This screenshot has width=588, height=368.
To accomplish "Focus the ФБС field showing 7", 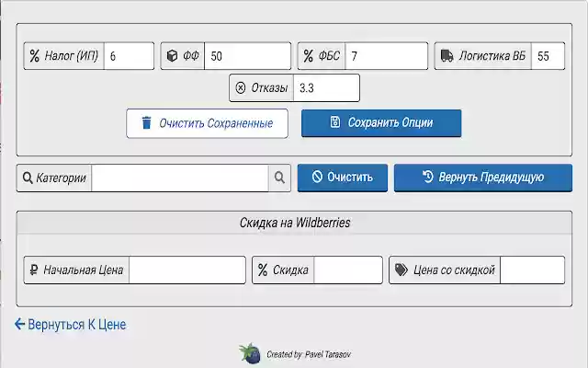I will pyautogui.click(x=386, y=56).
